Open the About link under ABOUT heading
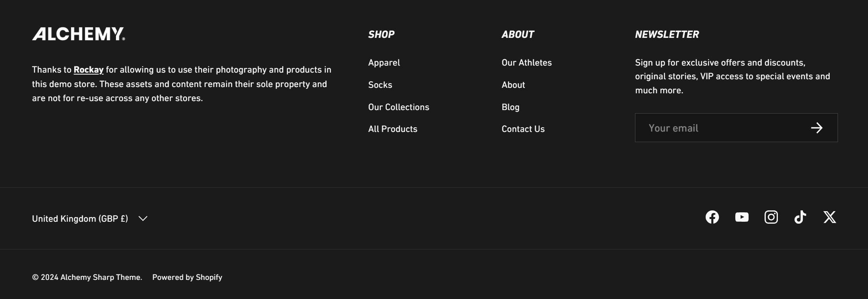Viewport: 868px width, 299px height. (513, 85)
